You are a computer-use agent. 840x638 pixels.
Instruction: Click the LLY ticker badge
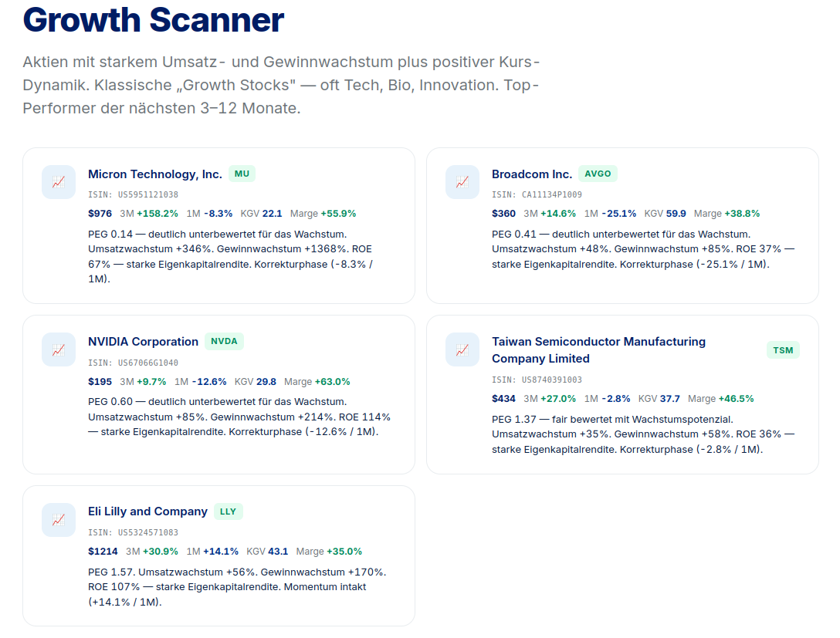coord(229,511)
